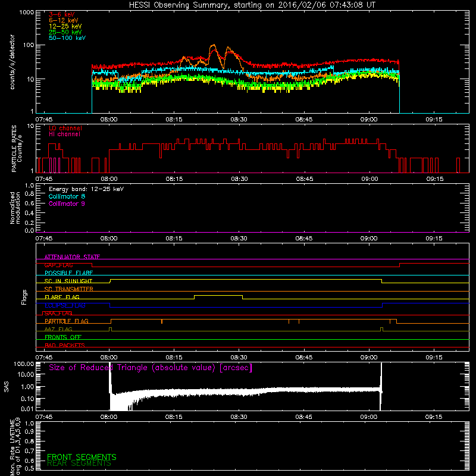Click the SAA_FLAG label

tap(58, 314)
